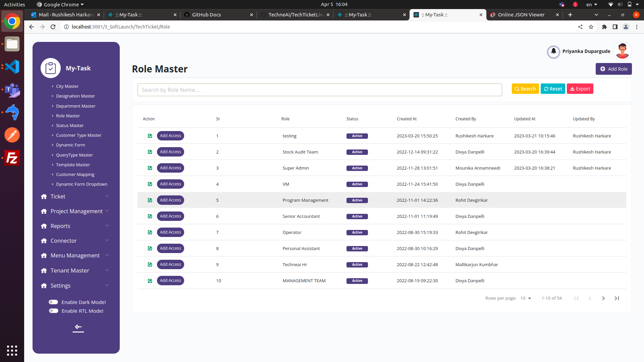Image resolution: width=644 pixels, height=362 pixels.
Task: Bookmark this page with star icon
Action: tap(591, 27)
